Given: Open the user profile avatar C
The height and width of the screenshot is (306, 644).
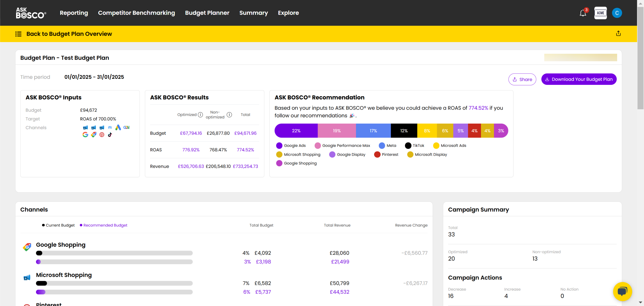Looking at the screenshot, I should 617,13.
